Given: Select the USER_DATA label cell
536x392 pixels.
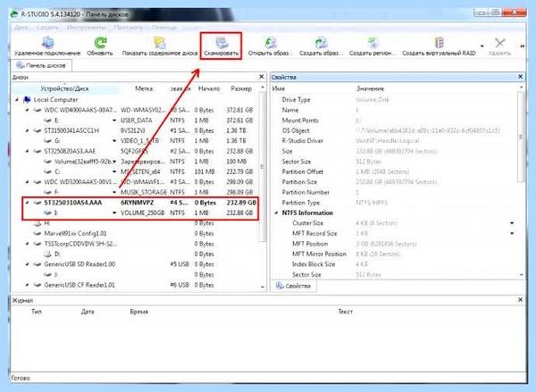Looking at the screenshot, I should tap(137, 121).
